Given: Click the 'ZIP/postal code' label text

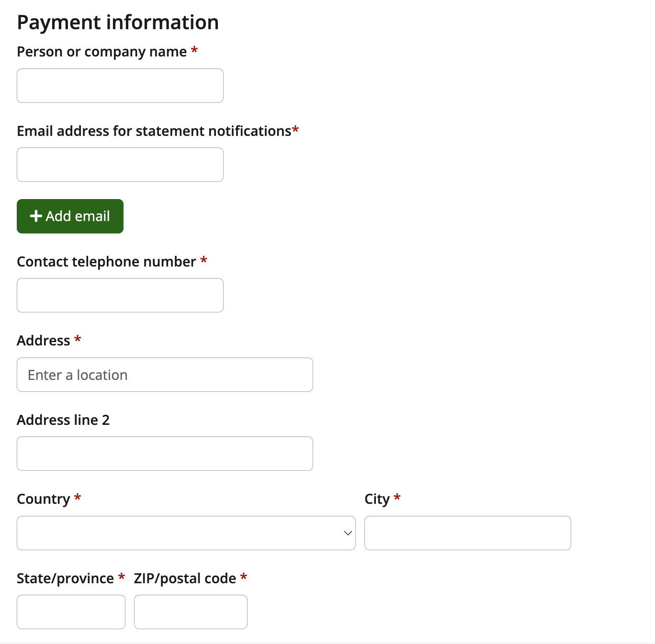Looking at the screenshot, I should tap(185, 578).
